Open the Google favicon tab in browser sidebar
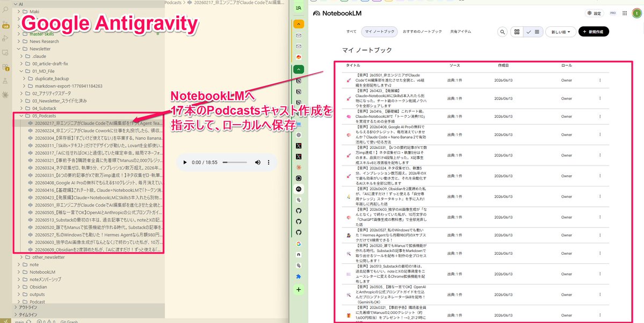The image size is (644, 323). [x=299, y=243]
